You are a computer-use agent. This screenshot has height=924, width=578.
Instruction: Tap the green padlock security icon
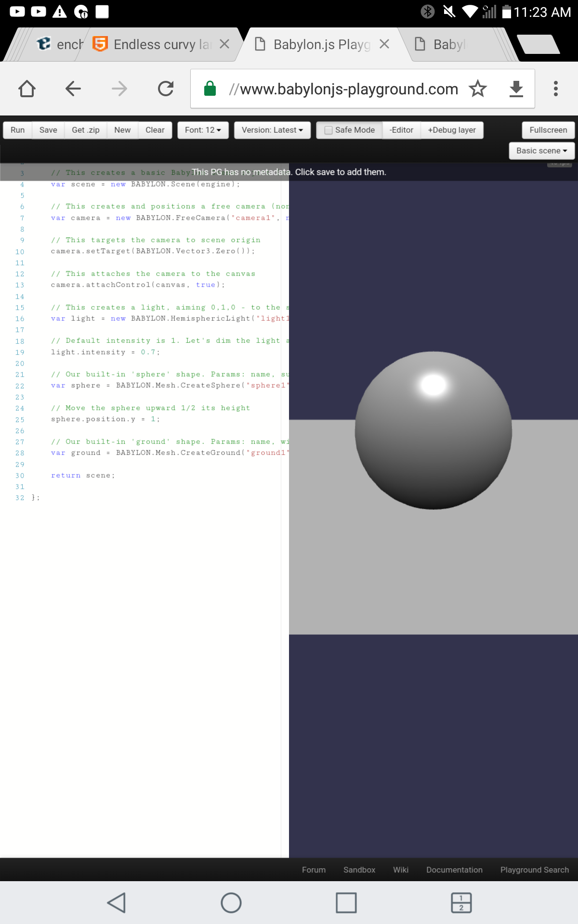(x=210, y=89)
